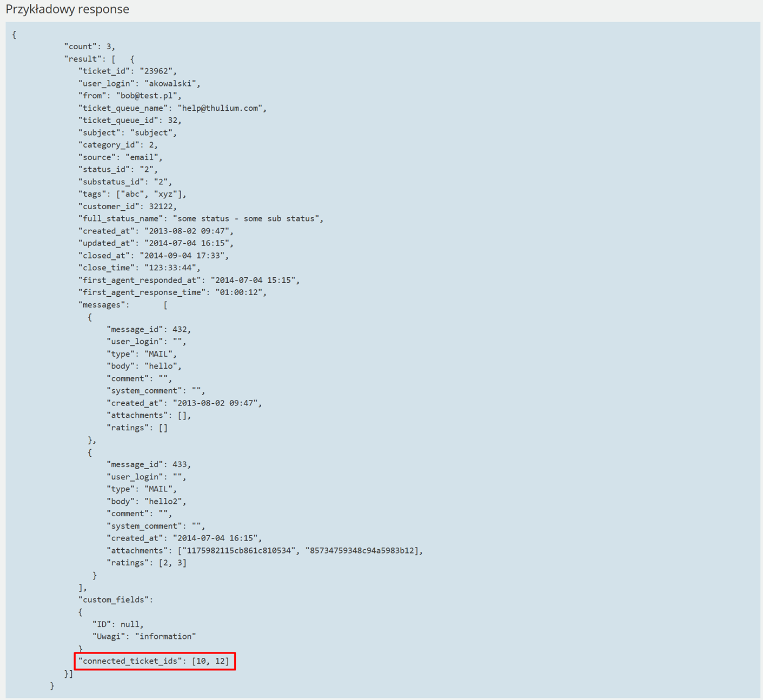Click the "ticket_id": "23962" line
Screen dimensions: 763x700
[128, 71]
